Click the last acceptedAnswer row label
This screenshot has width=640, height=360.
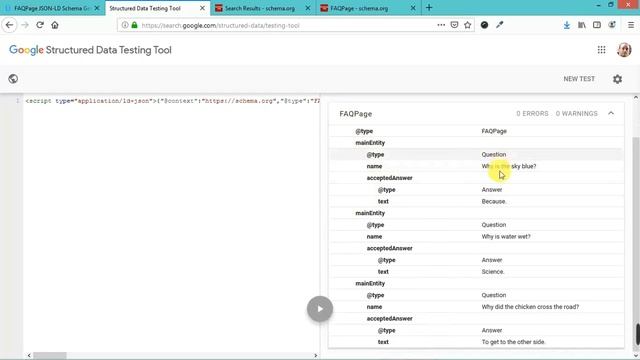pyautogui.click(x=389, y=318)
